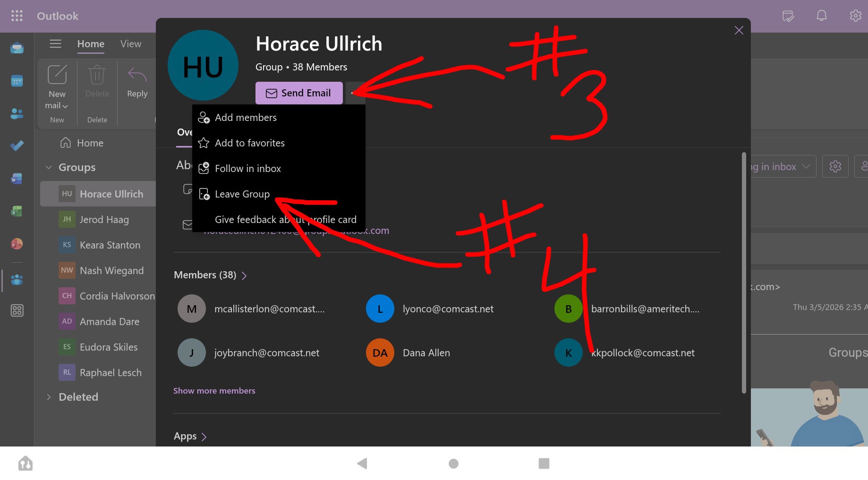This screenshot has width=868, height=480.
Task: Collapse the Groups folder section
Action: (x=48, y=167)
